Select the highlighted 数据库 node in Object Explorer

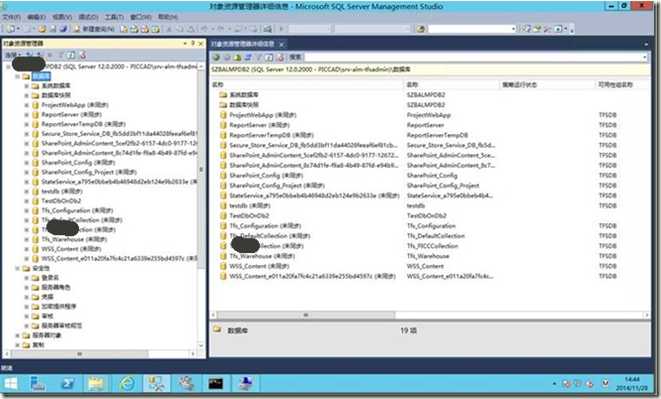[x=41, y=76]
